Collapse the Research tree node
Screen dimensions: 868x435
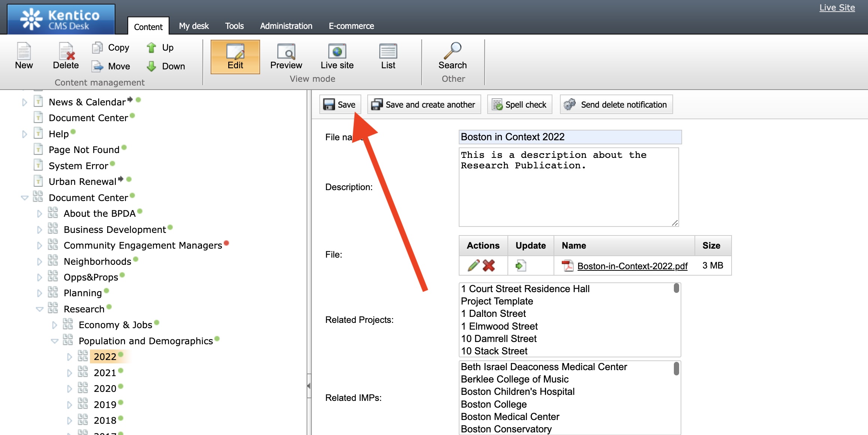(x=39, y=309)
